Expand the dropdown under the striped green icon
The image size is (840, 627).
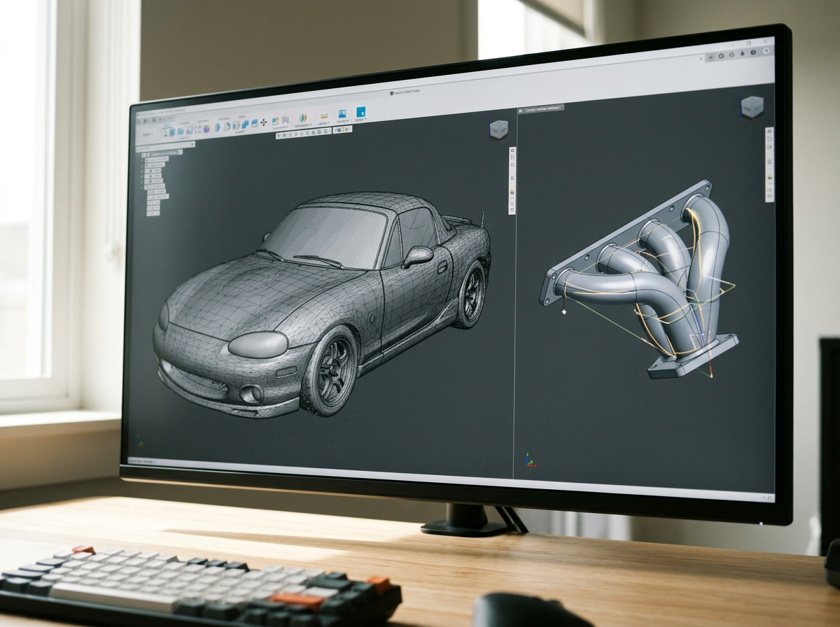click(x=311, y=125)
